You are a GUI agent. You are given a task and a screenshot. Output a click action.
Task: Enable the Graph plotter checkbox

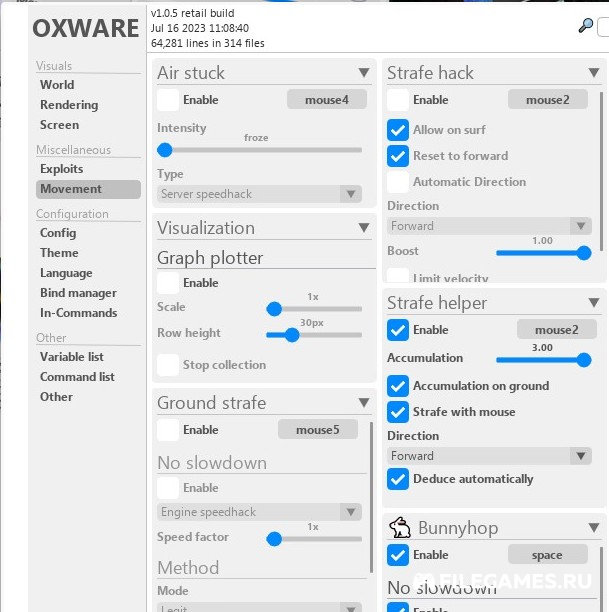click(168, 283)
